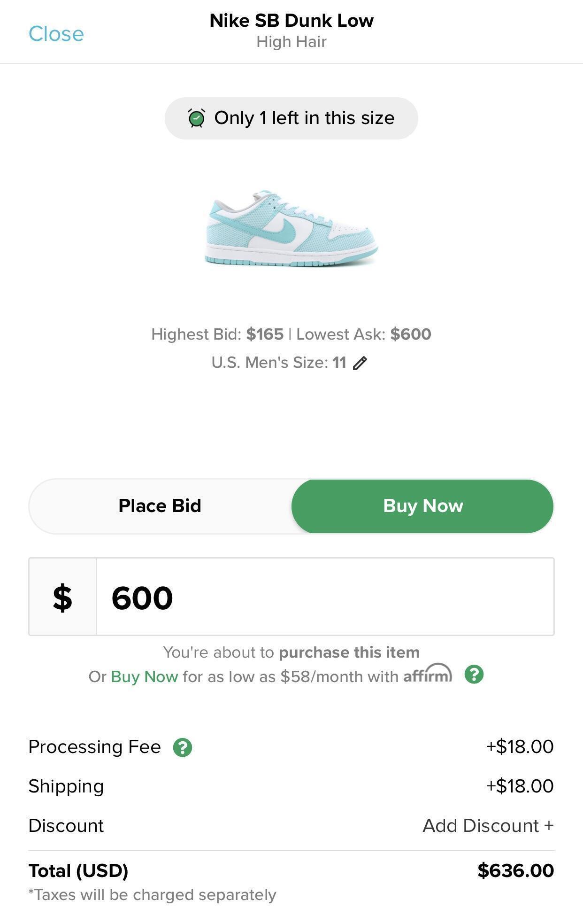Open the Affirm financing help icon
The height and width of the screenshot is (924, 583).
pos(474,675)
